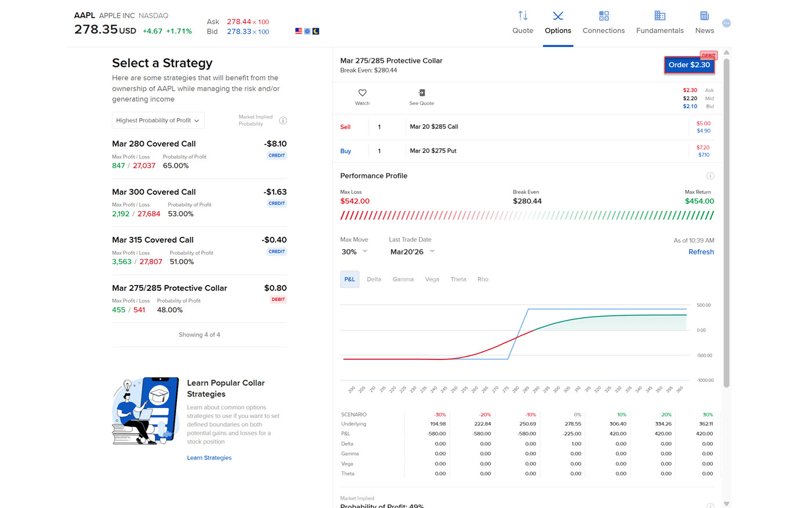This screenshot has width=812, height=508.
Task: Switch the chart to Delta view
Action: (x=374, y=279)
